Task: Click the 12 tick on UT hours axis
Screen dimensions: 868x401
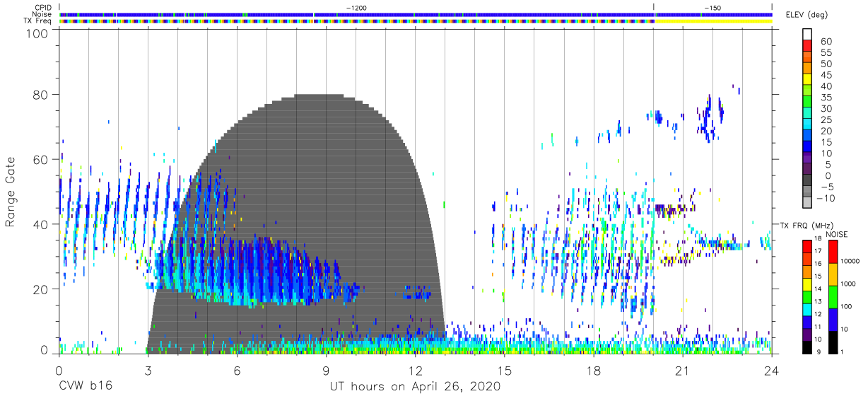Action: pyautogui.click(x=415, y=371)
